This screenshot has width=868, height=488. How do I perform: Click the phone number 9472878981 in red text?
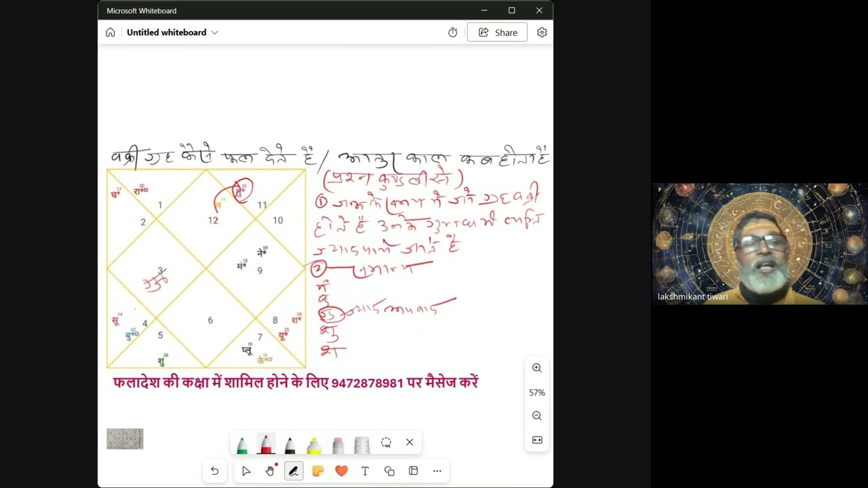368,383
